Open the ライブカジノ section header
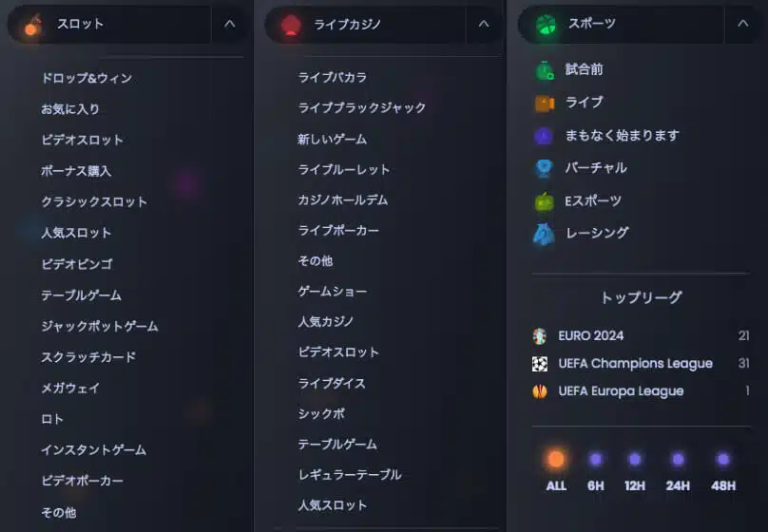The image size is (768, 532). 365,25
